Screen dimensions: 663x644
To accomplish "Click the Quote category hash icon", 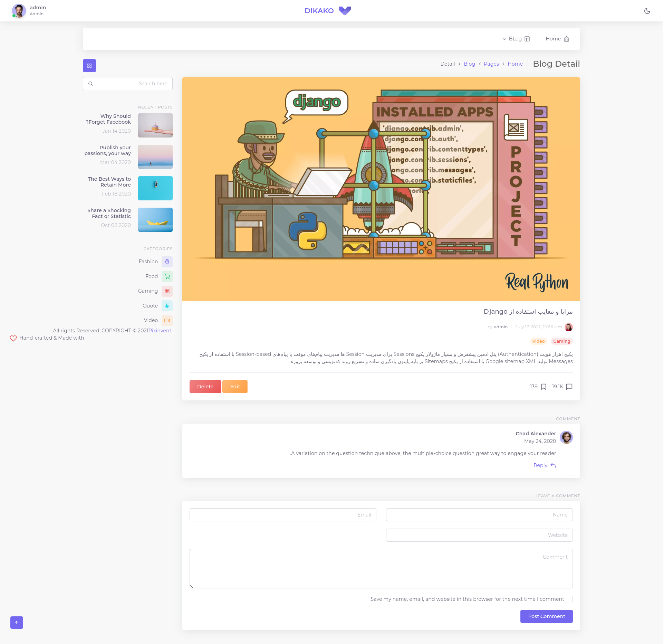I will (x=167, y=306).
